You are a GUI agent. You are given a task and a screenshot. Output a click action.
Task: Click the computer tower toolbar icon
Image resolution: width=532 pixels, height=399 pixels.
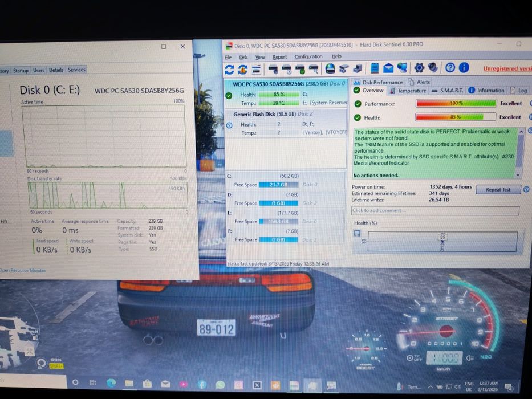point(358,68)
